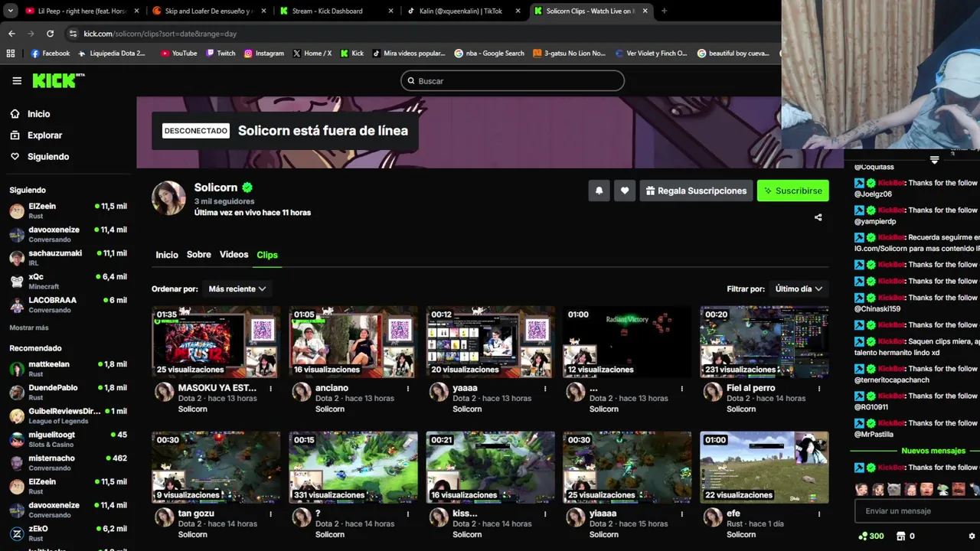Open options menu for anciano clip
Image resolution: width=980 pixels, height=551 pixels.
(407, 388)
